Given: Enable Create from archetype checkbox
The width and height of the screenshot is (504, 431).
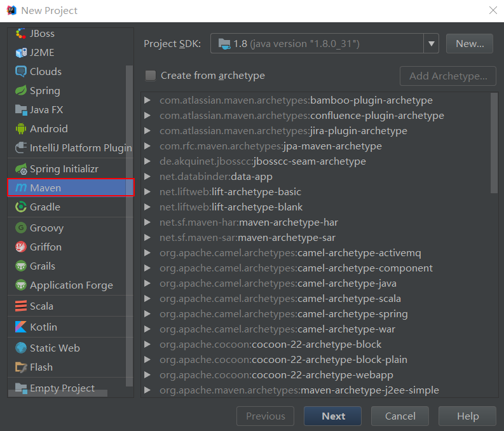Looking at the screenshot, I should pyautogui.click(x=151, y=76).
